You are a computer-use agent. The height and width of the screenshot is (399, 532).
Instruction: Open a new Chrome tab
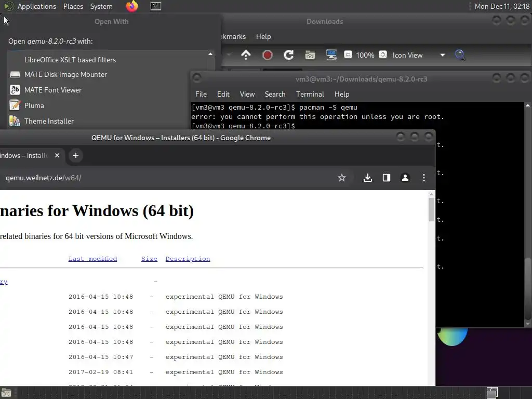(76, 155)
